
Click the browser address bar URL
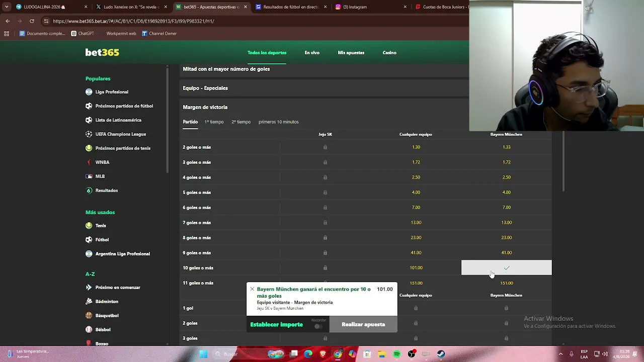[133, 21]
